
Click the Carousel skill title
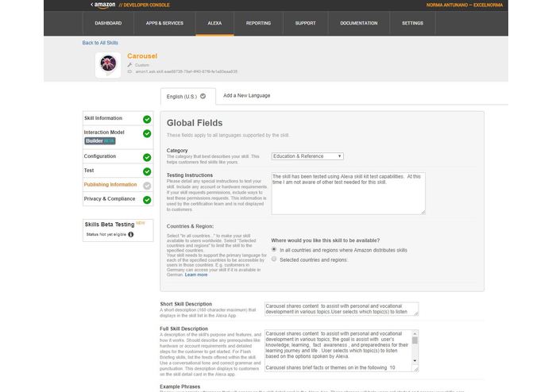coord(142,56)
